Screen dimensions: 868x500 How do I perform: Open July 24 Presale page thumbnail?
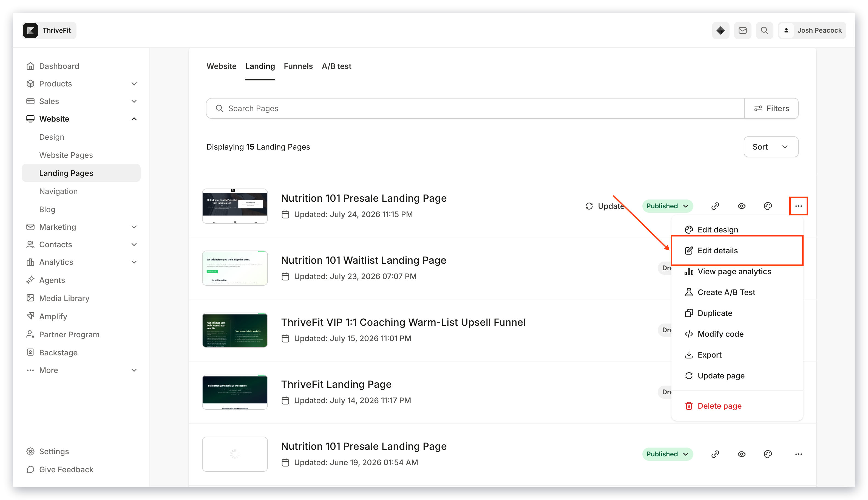[x=235, y=206]
